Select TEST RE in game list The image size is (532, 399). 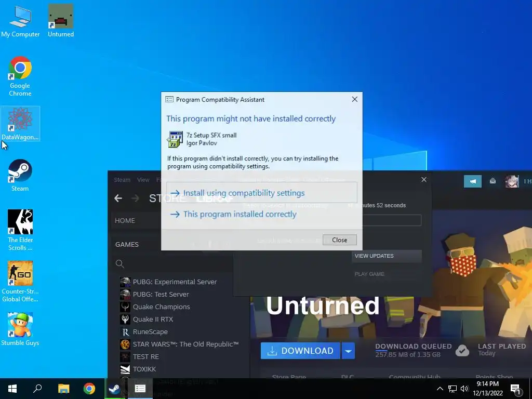point(145,356)
